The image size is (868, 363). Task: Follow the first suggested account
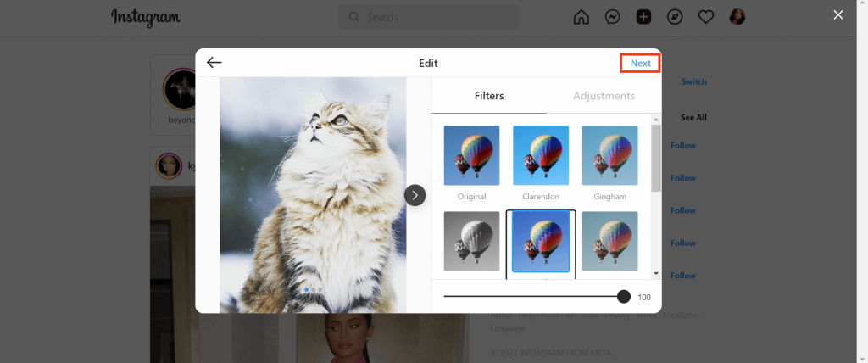coord(683,145)
